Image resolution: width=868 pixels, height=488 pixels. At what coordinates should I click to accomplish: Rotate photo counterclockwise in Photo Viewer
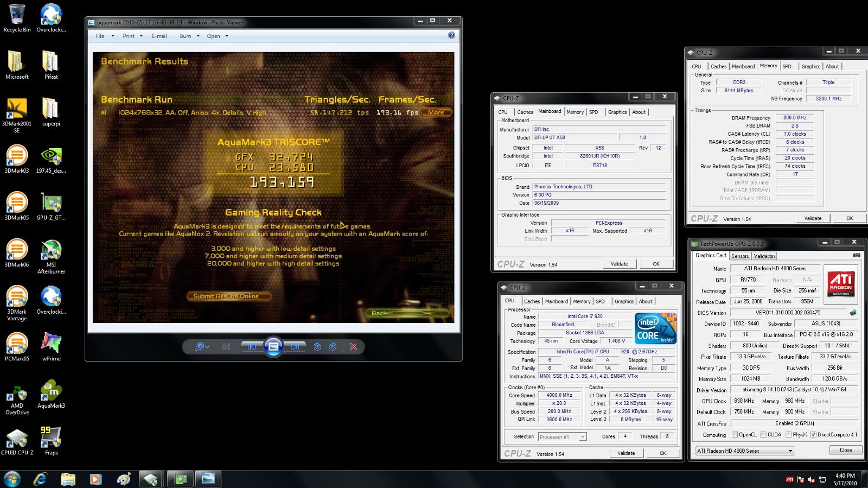tap(317, 346)
